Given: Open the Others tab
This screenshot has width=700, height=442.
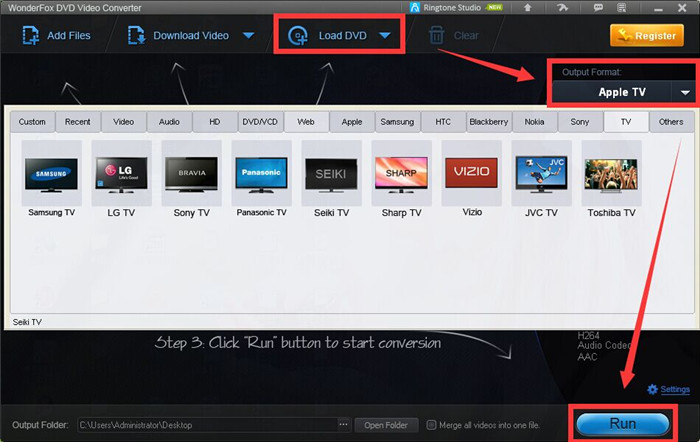Looking at the screenshot, I should (x=671, y=122).
